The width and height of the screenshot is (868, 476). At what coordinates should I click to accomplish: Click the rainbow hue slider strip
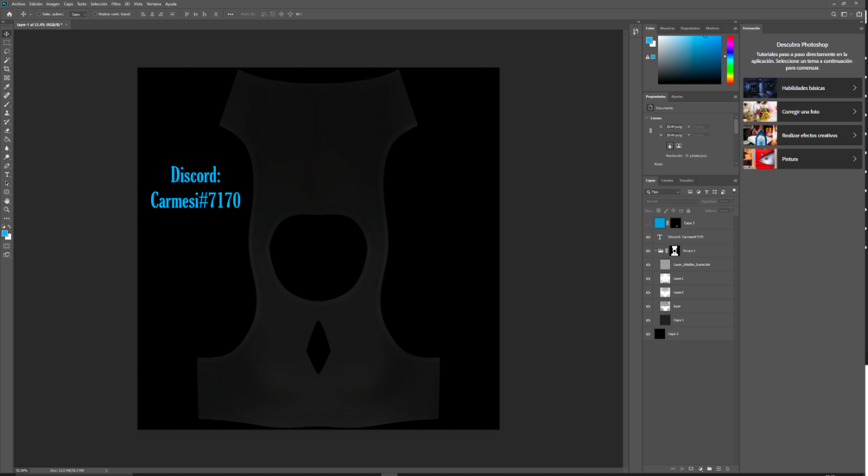[730, 60]
